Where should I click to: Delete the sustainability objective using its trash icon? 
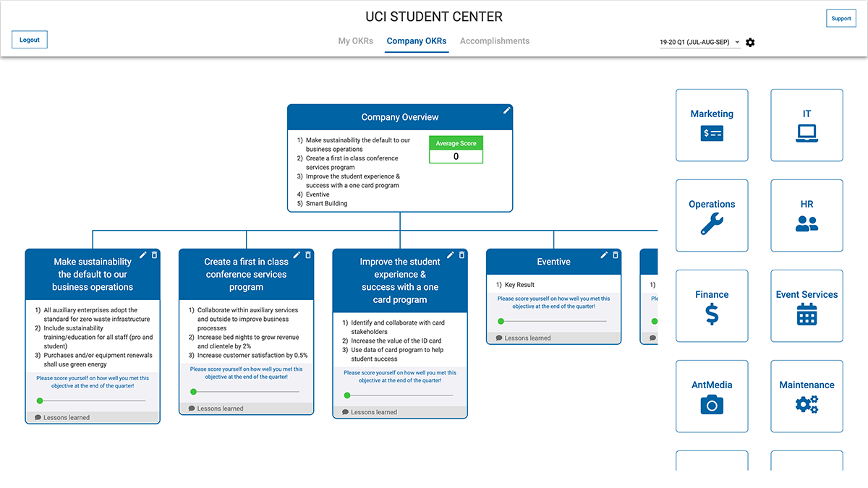point(154,255)
